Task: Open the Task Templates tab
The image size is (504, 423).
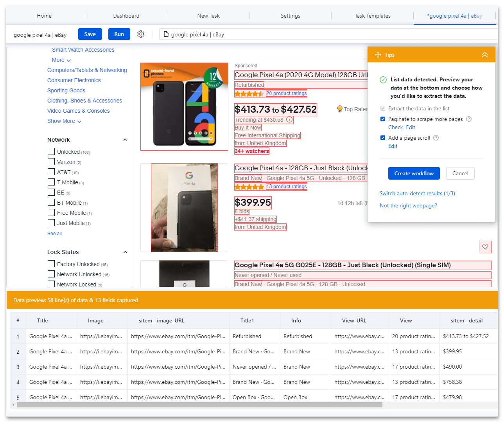Action: click(373, 16)
